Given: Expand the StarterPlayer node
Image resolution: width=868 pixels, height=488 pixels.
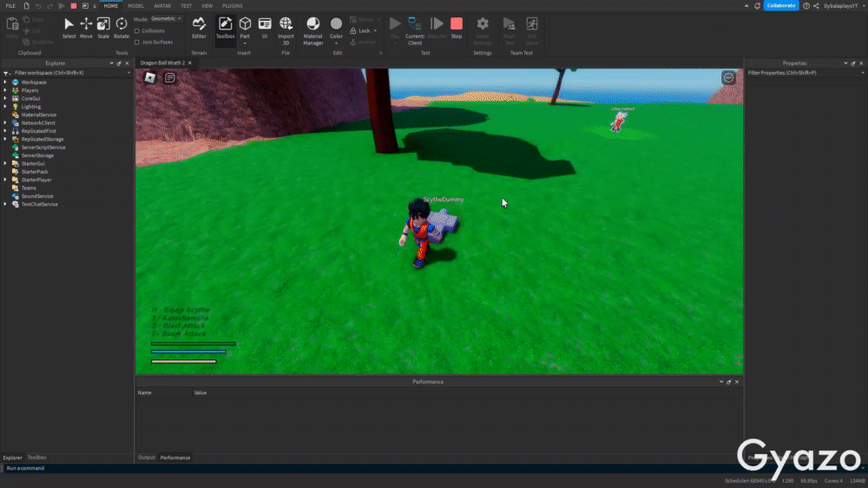Looking at the screenshot, I should (x=5, y=180).
